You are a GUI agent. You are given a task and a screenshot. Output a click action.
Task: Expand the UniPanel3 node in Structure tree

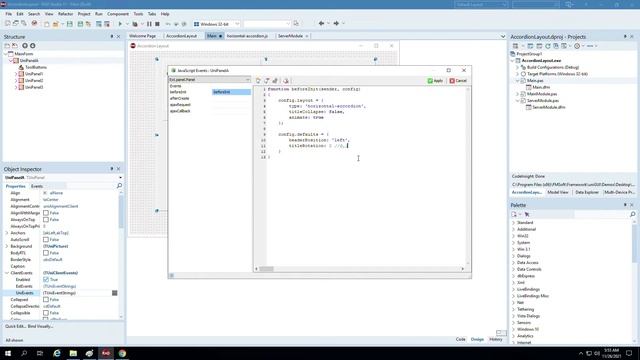[16, 87]
